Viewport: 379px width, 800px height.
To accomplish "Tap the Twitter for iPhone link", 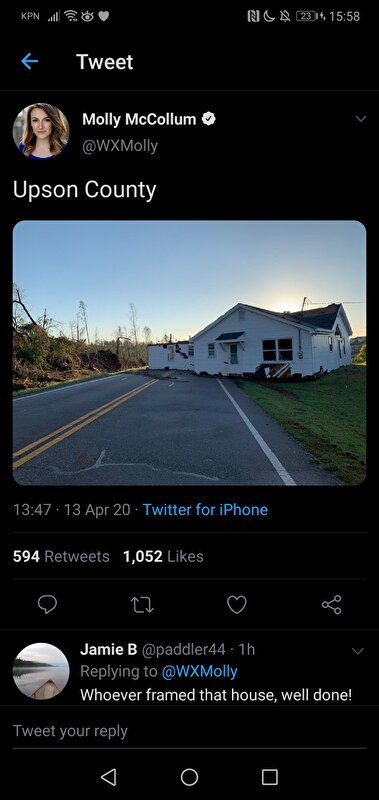I will [205, 510].
